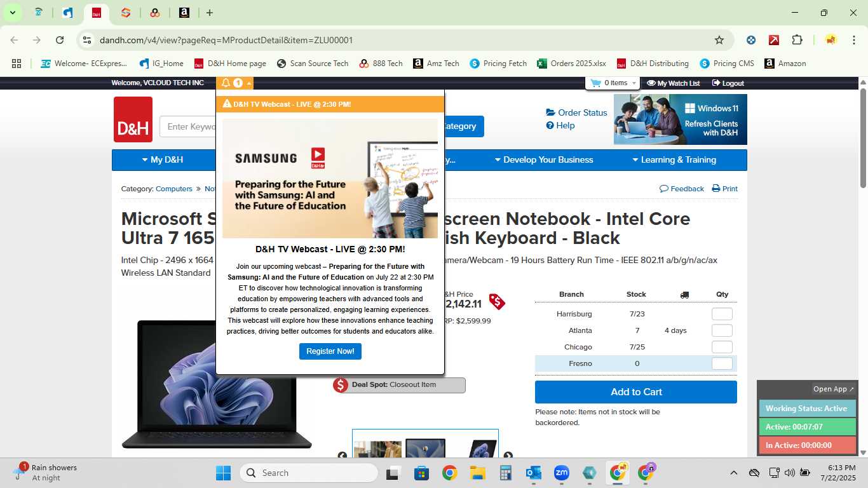Click the red price tag icon
Image resolution: width=868 pixels, height=488 pixels.
[x=497, y=302]
